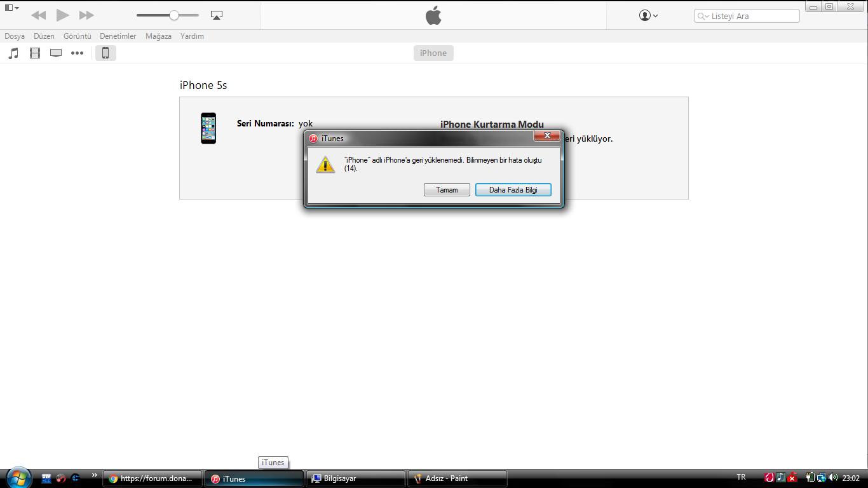Click the network tray icon
The width and height of the screenshot is (868, 488).
[x=822, y=478]
